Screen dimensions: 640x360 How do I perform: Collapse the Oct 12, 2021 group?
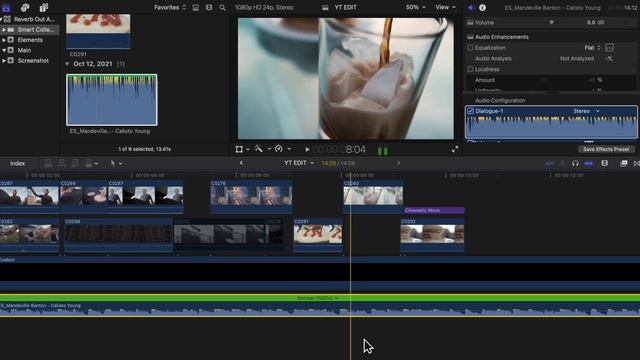coord(67,64)
